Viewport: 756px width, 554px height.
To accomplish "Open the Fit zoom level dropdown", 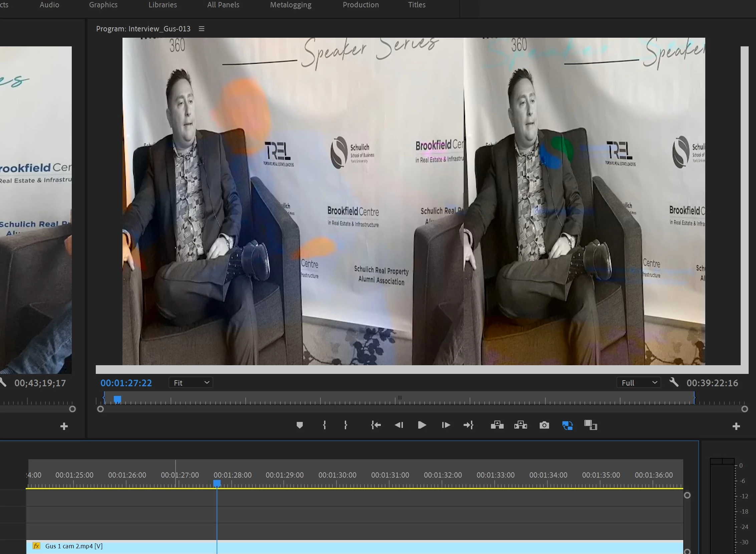I will pos(191,383).
